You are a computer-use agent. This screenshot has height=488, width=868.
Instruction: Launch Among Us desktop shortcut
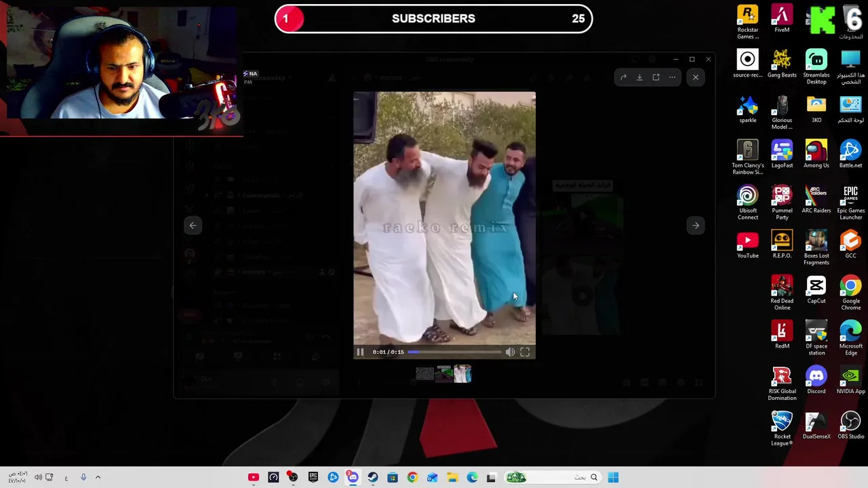[816, 154]
